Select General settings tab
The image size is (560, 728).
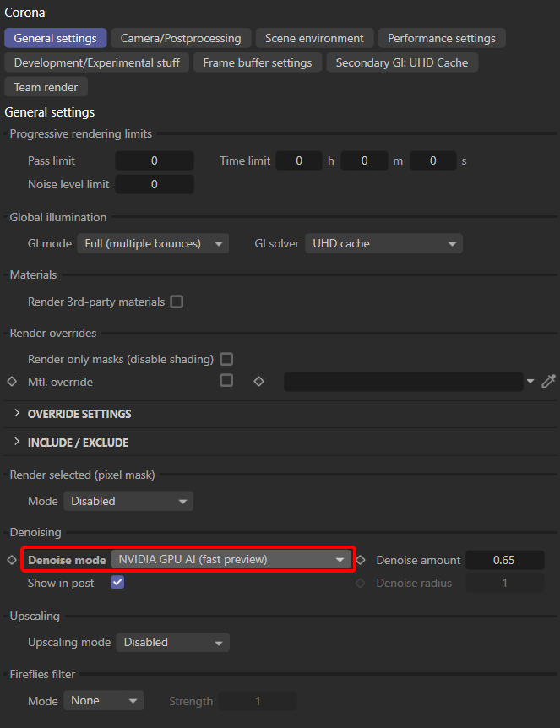coord(55,38)
